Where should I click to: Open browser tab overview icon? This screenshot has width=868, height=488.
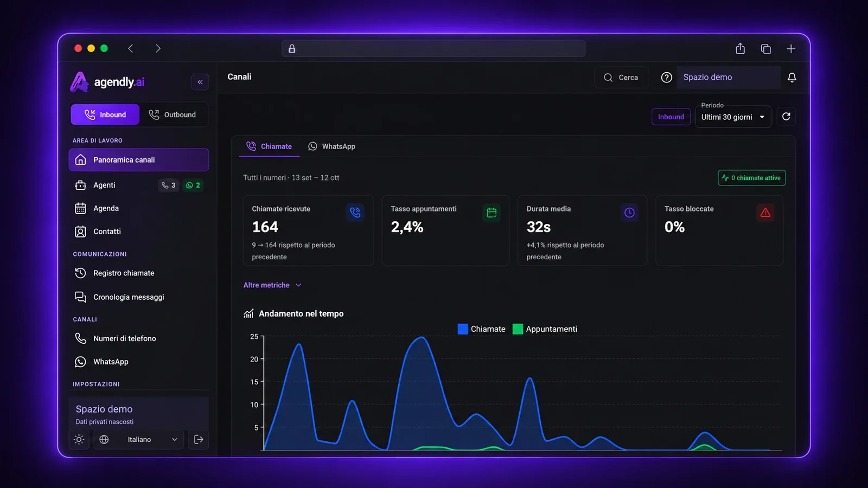tap(766, 49)
